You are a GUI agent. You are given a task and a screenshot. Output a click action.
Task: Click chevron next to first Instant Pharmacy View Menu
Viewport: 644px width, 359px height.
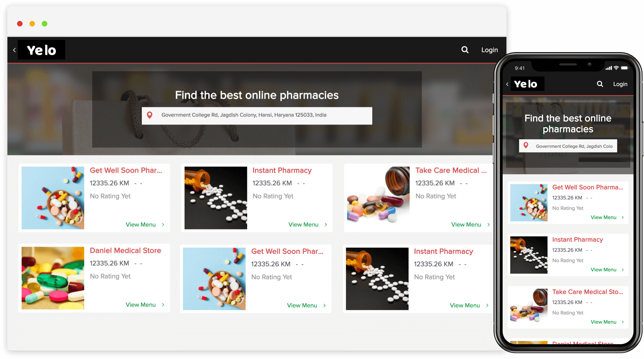[326, 224]
